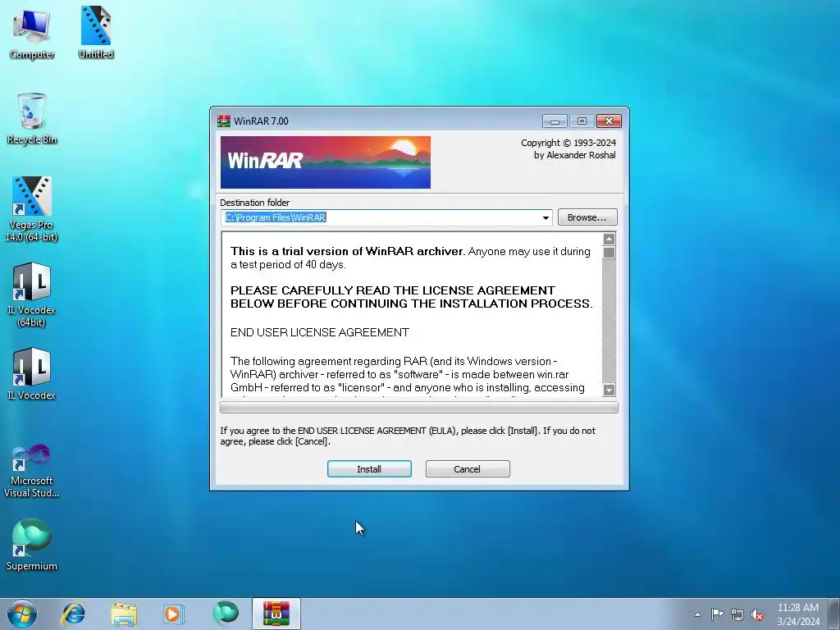
Task: Select the Microsoft Visual Studio shortcut
Action: [x=32, y=471]
